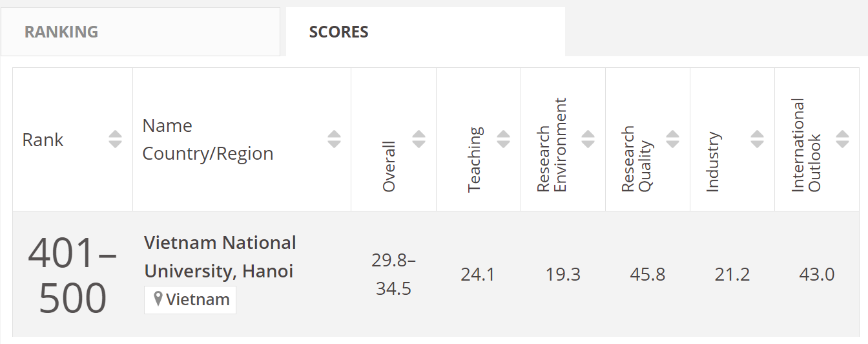This screenshot has width=868, height=344.
Task: Sort by International Outlook arrows
Action: pyautogui.click(x=842, y=139)
